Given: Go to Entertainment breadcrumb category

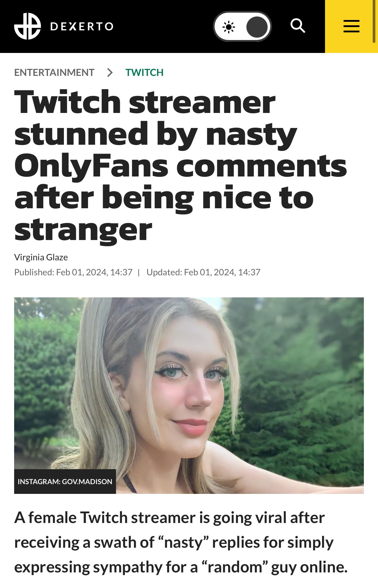Looking at the screenshot, I should tap(54, 72).
